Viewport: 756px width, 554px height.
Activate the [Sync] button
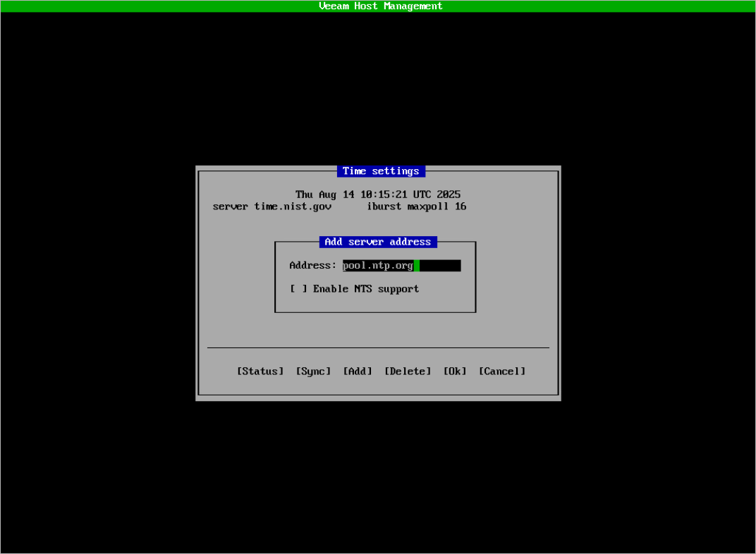[313, 371]
